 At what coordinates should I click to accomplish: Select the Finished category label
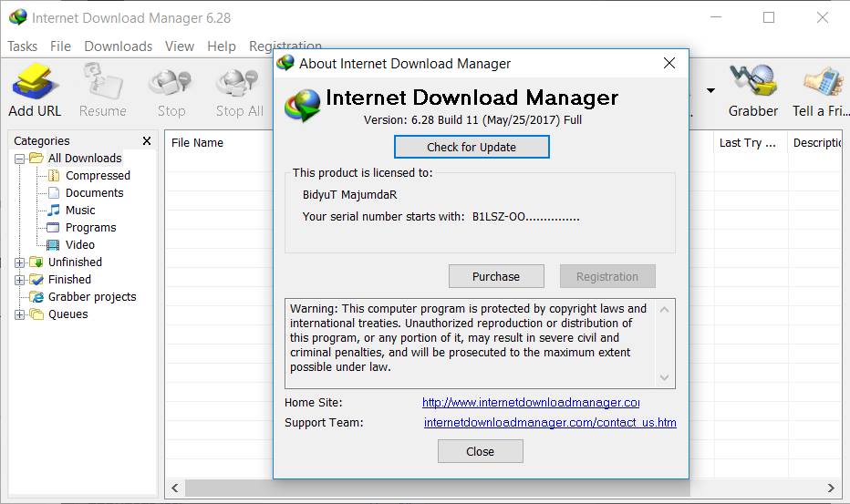click(x=69, y=280)
